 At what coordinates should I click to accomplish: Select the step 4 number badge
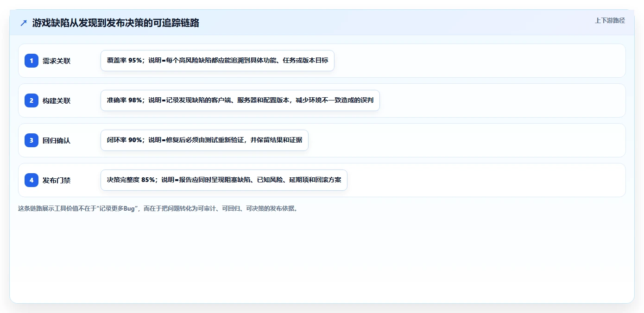[32, 180]
